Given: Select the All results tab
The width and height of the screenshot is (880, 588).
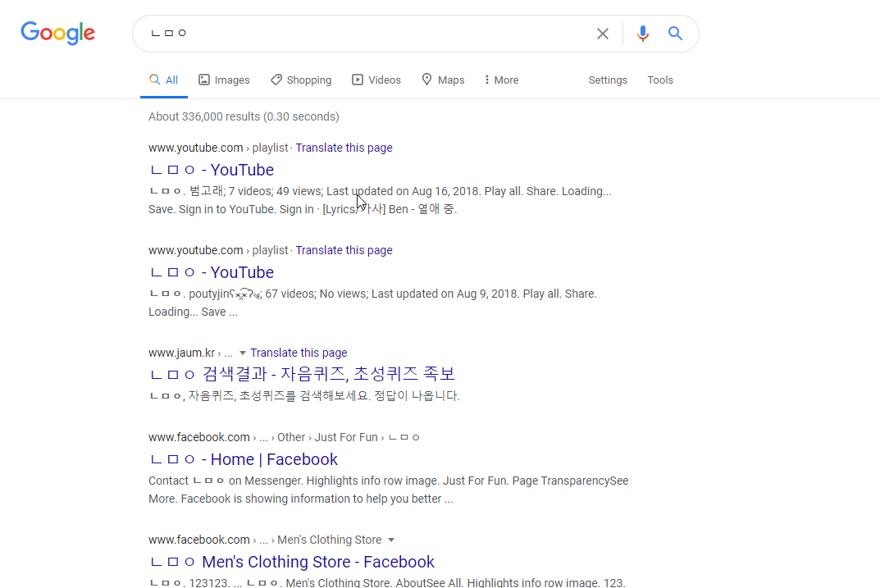Looking at the screenshot, I should [164, 80].
